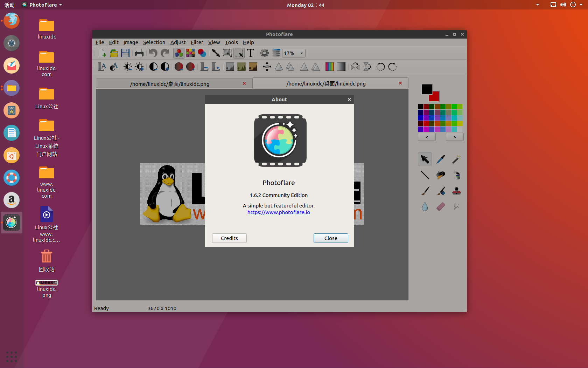Click the Undo arrow icon
588x368 pixels.
pos(153,53)
